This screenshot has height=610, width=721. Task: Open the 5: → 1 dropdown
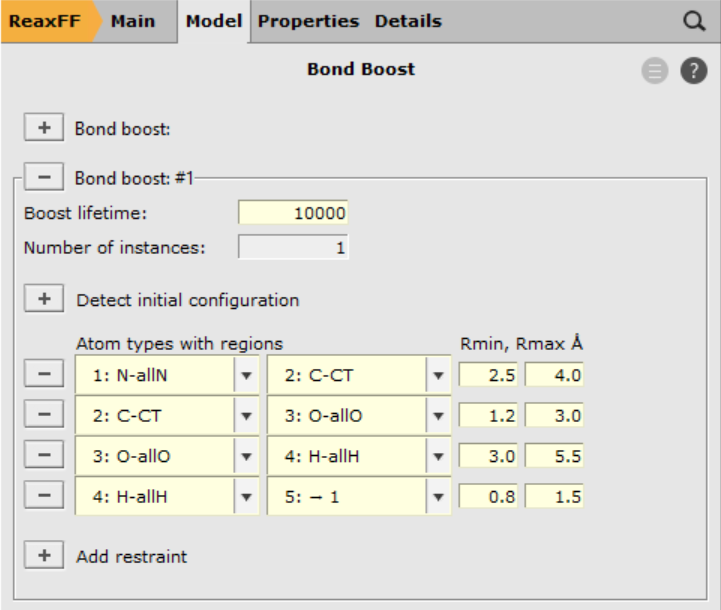(x=359, y=496)
